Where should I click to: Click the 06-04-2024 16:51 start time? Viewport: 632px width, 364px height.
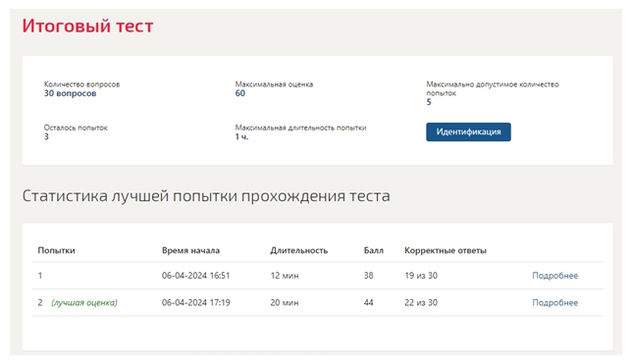pyautogui.click(x=196, y=276)
